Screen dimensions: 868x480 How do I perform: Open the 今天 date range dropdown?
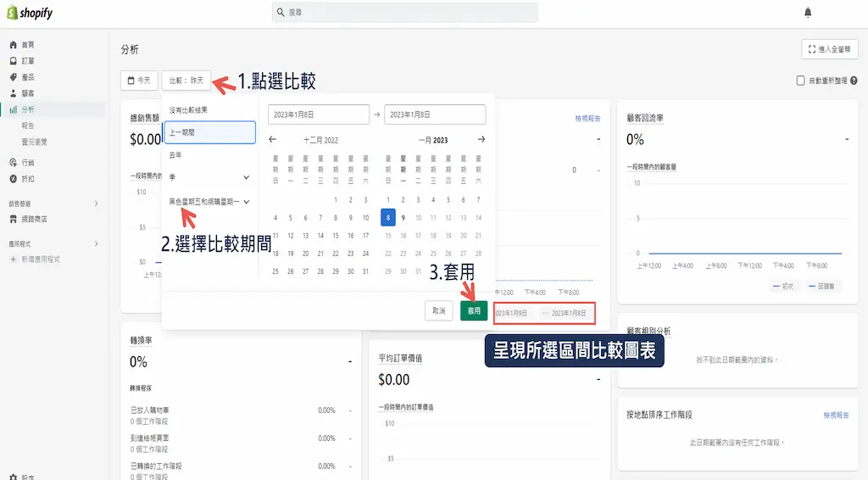tap(139, 81)
